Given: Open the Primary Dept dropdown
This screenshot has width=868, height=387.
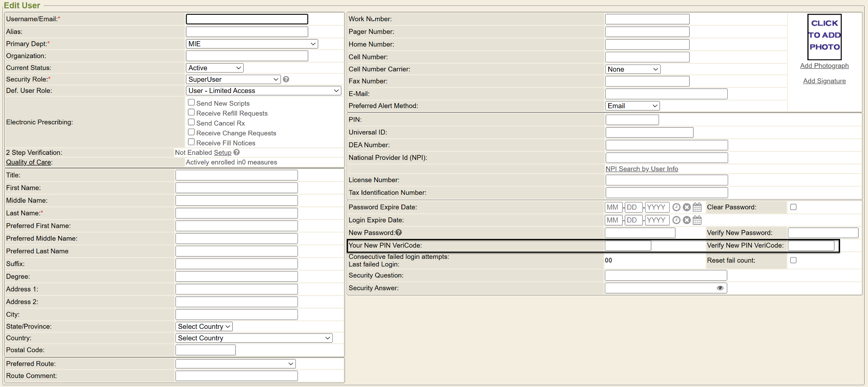Looking at the screenshot, I should click(x=252, y=44).
